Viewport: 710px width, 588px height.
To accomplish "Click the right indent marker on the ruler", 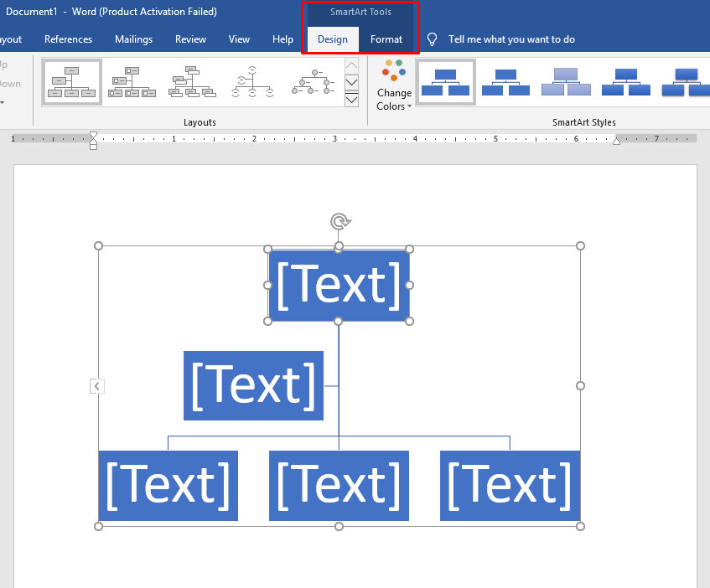I will pos(616,142).
